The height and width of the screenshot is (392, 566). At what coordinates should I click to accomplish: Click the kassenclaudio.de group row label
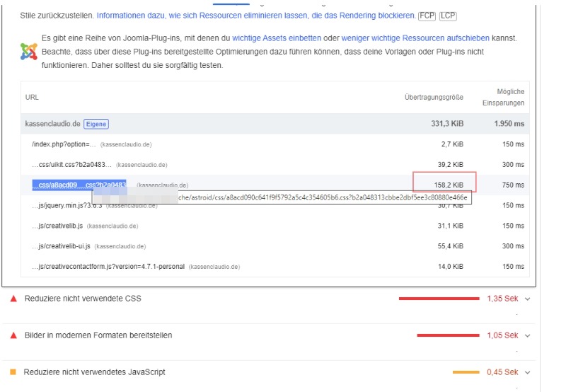pyautogui.click(x=52, y=124)
